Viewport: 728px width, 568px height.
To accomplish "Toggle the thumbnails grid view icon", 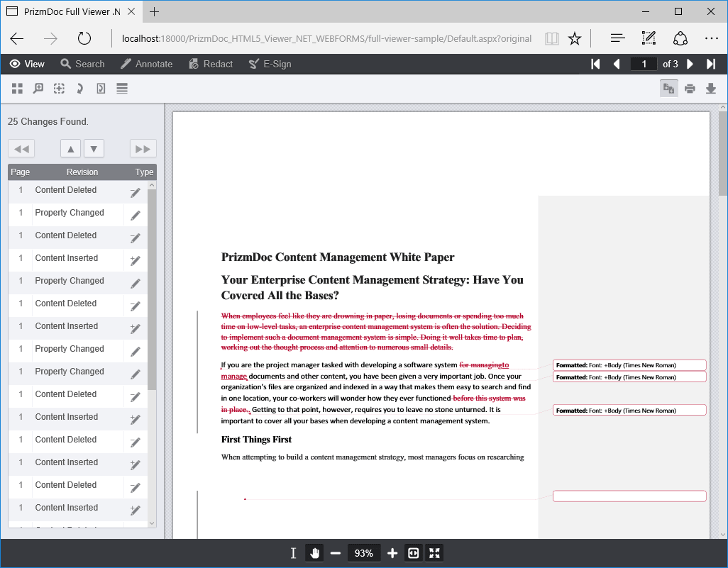I will tap(17, 89).
